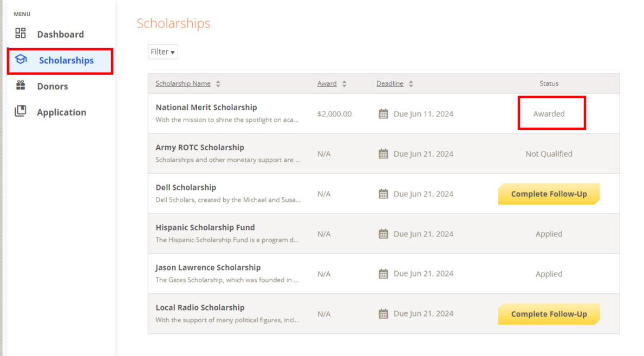Select the calendar icon on the Dell Scholarship row

(383, 194)
